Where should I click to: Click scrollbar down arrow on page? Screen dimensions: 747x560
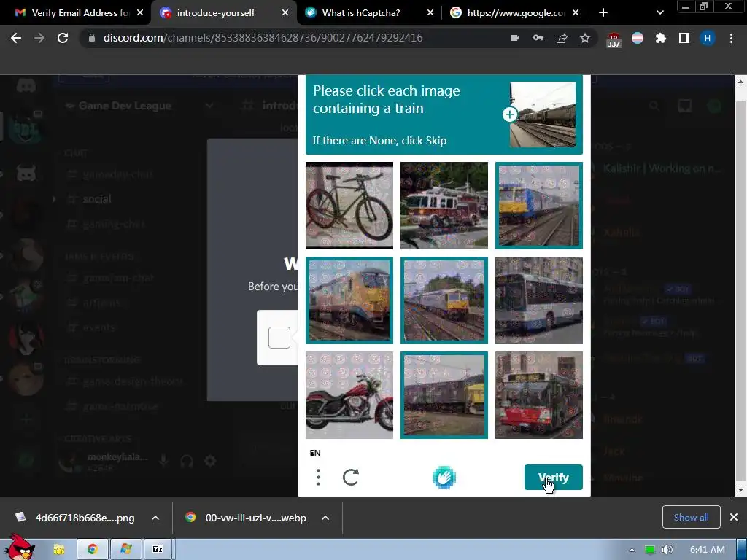pyautogui.click(x=740, y=490)
